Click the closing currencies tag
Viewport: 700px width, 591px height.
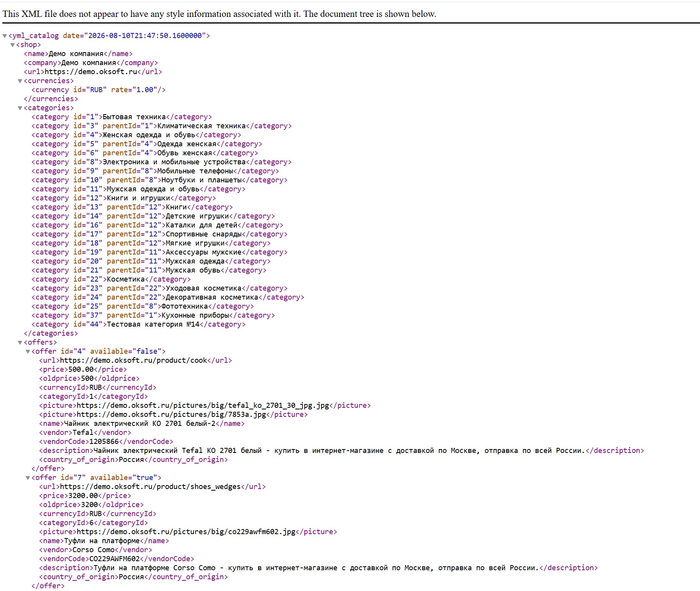coord(51,99)
